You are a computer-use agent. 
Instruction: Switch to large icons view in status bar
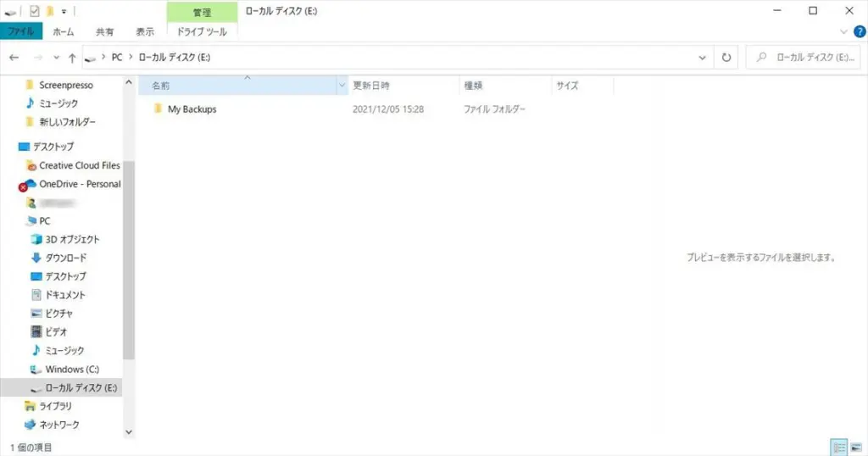pyautogui.click(x=854, y=447)
